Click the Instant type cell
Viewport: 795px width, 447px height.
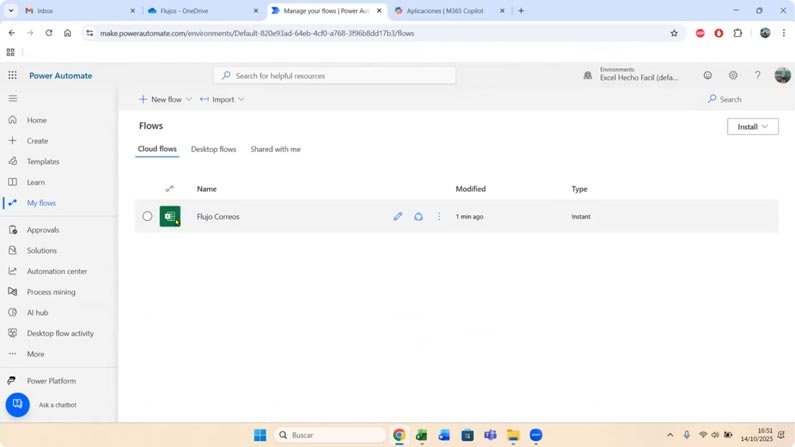581,216
